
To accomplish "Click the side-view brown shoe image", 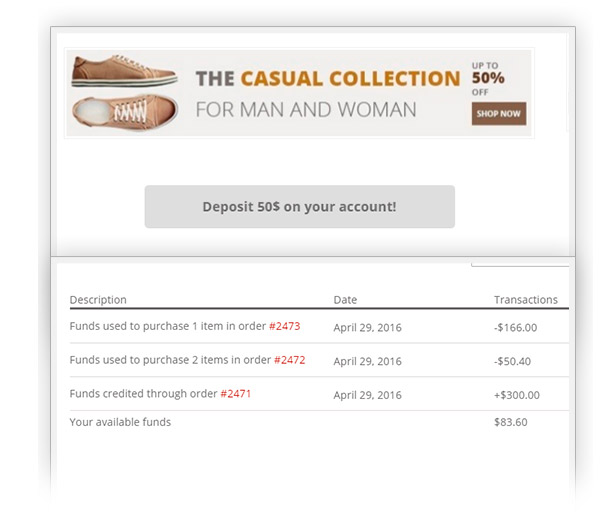I will pos(124,71).
